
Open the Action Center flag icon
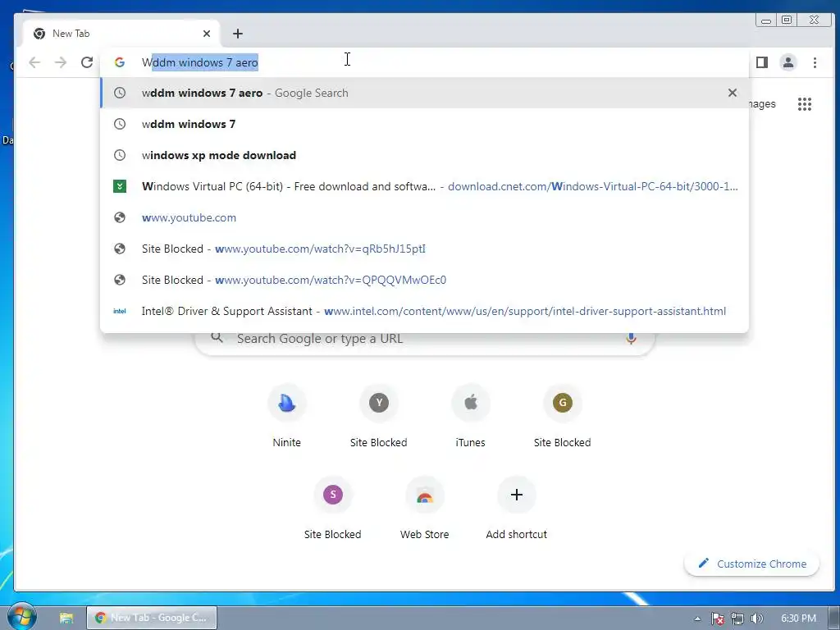(718, 619)
